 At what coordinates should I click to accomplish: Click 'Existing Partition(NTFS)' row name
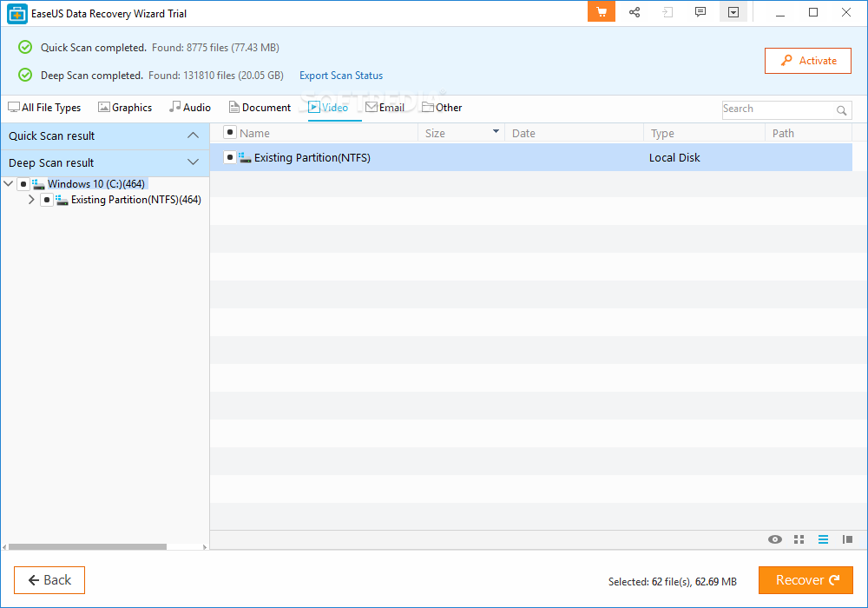tap(312, 157)
